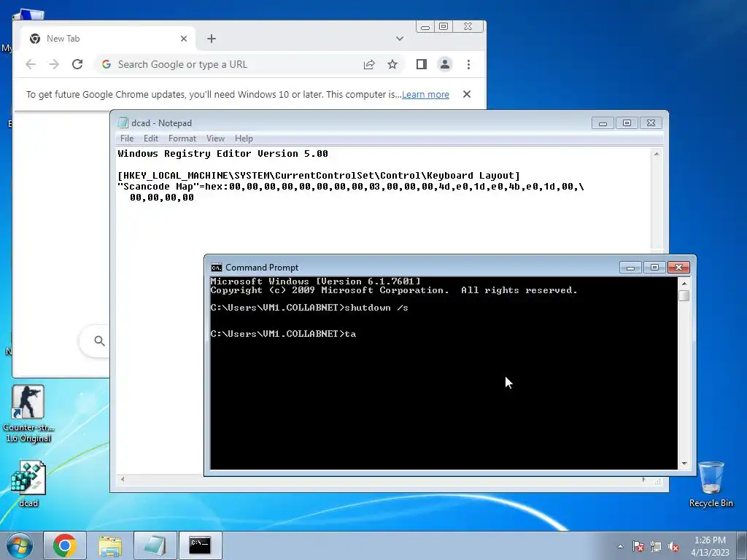Image resolution: width=747 pixels, height=560 pixels.
Task: Bookmark this tab with the star
Action: [392, 64]
